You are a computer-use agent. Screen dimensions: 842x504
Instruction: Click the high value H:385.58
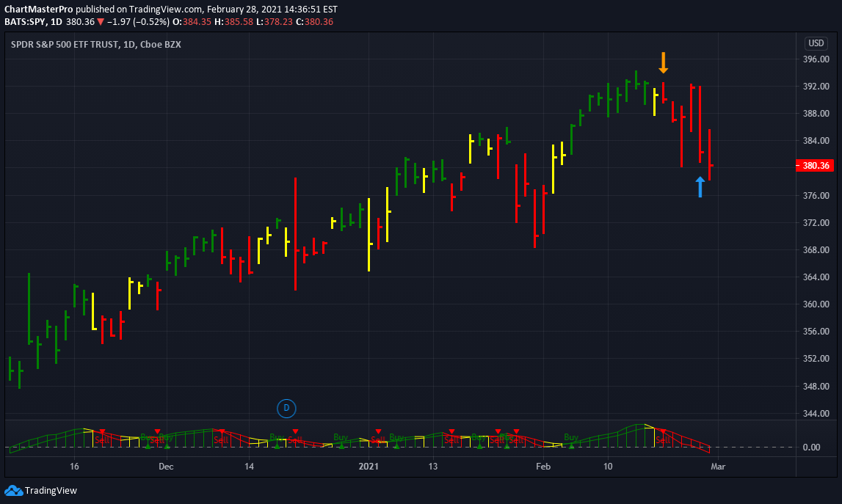point(233,22)
